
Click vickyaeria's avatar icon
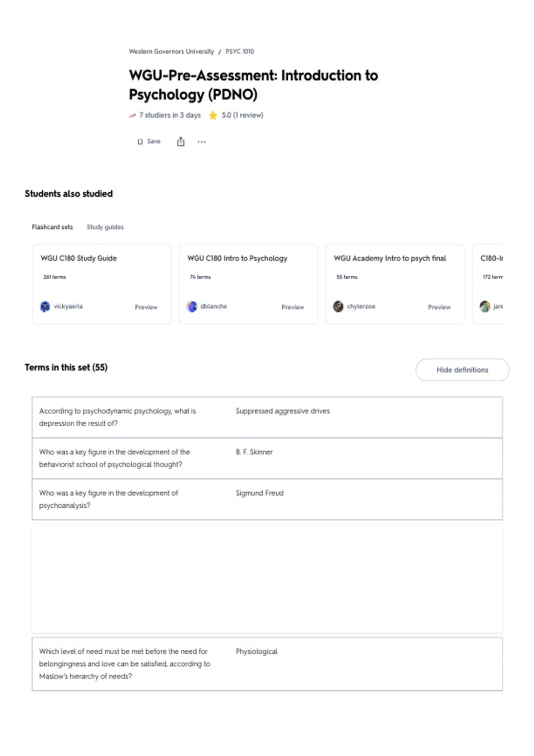click(x=45, y=306)
